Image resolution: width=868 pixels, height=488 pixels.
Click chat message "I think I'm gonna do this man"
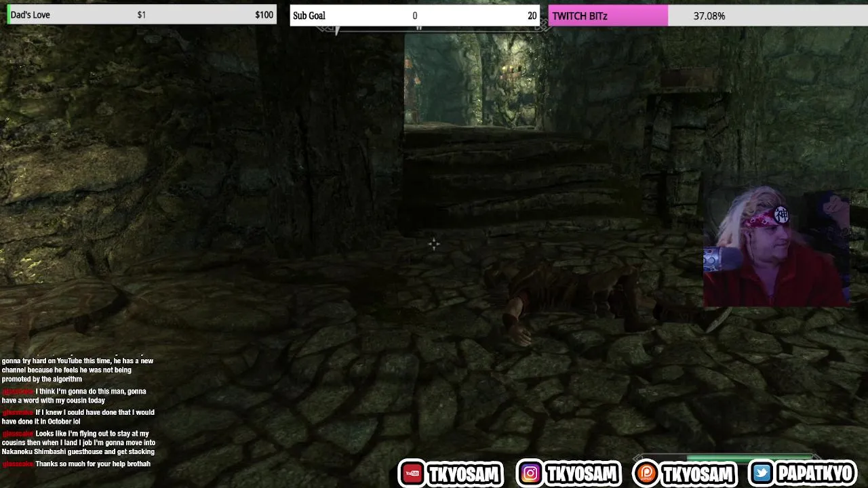(74, 396)
